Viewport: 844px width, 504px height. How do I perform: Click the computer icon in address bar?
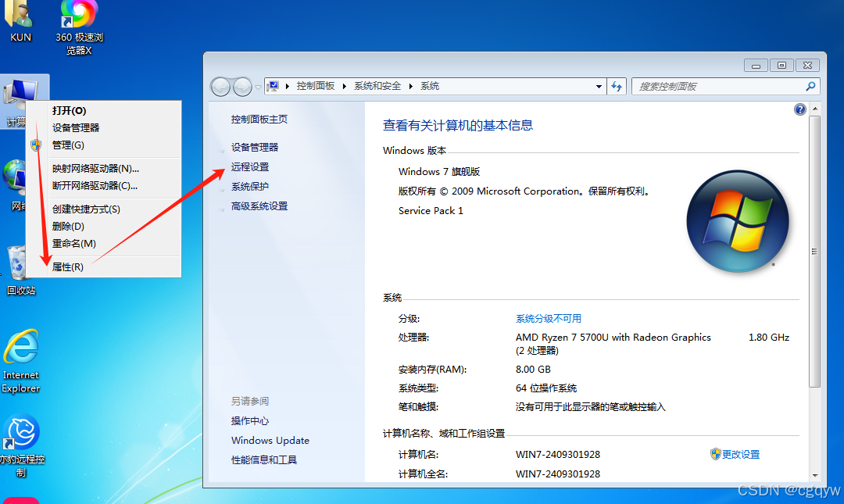click(274, 86)
